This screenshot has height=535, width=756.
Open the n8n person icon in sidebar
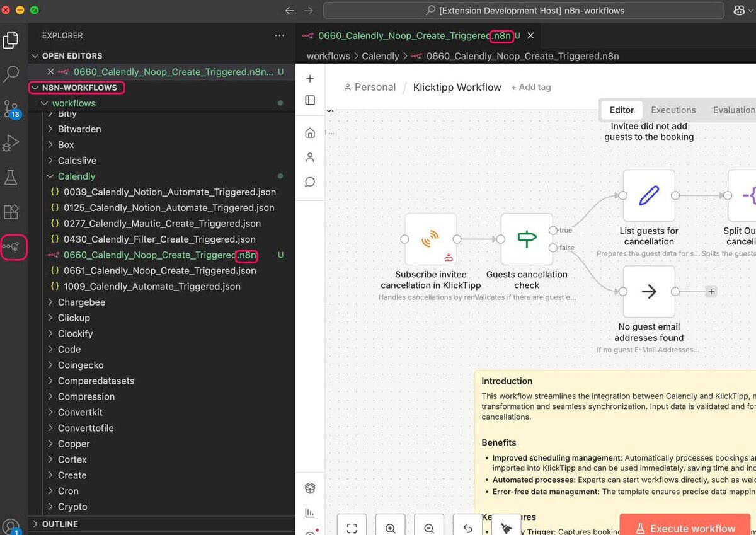(310, 158)
